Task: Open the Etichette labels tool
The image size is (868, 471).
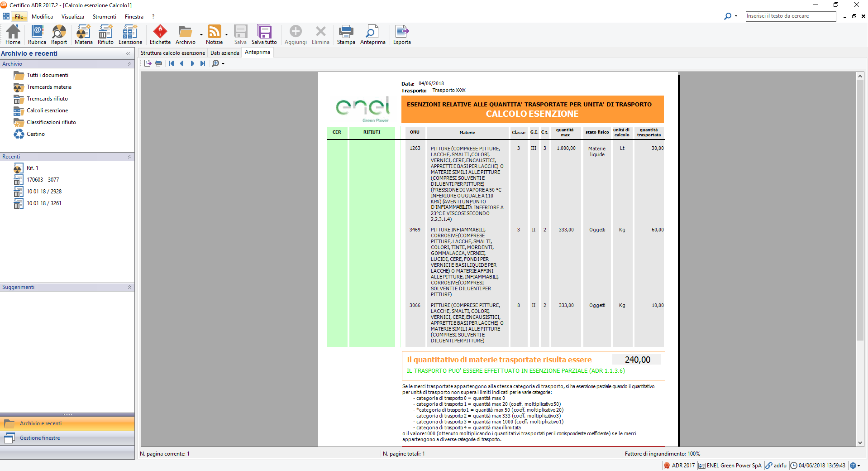Action: (x=160, y=35)
